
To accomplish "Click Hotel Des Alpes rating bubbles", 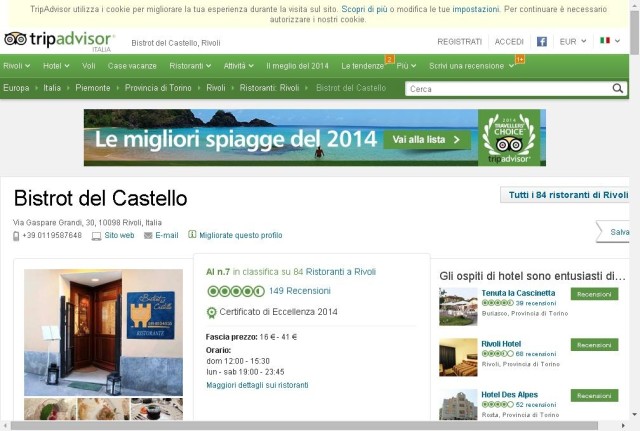I will (x=498, y=404).
